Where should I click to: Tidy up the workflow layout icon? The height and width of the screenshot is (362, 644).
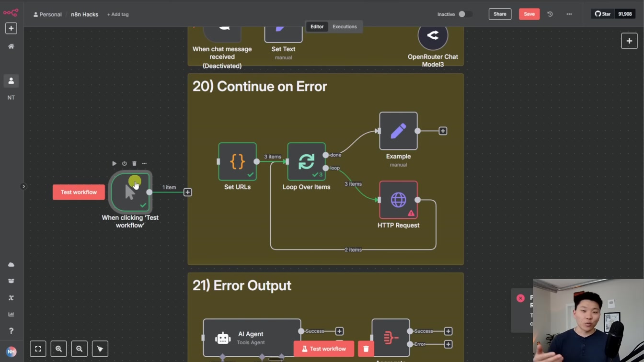tap(100, 349)
